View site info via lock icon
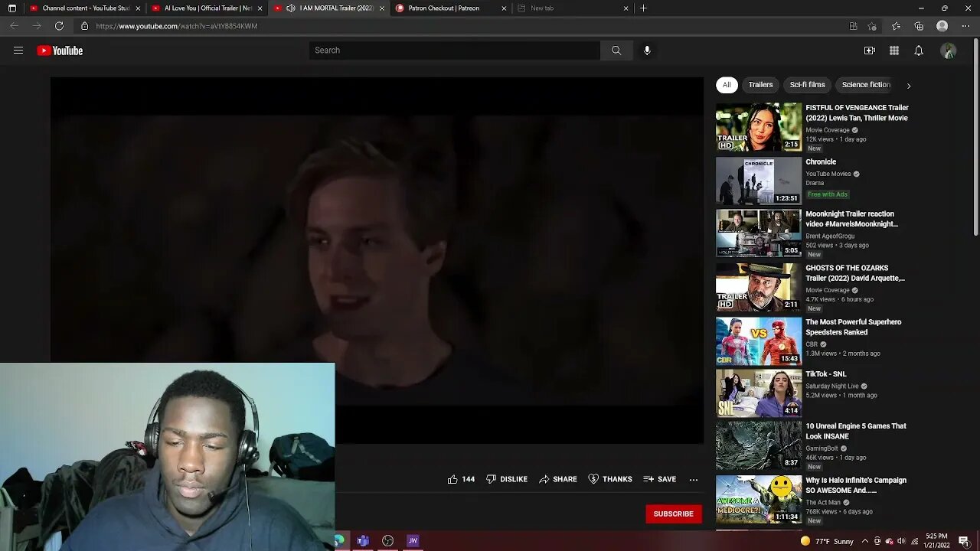The width and height of the screenshot is (980, 551). point(85,26)
